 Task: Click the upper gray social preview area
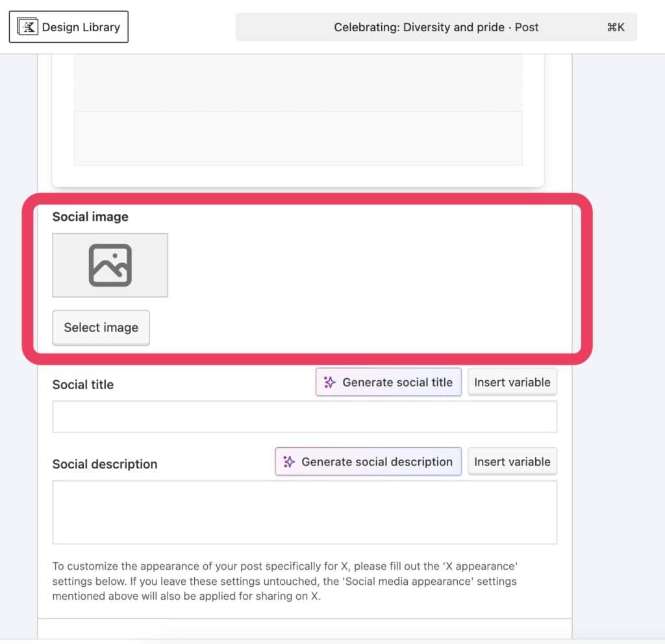[297, 82]
